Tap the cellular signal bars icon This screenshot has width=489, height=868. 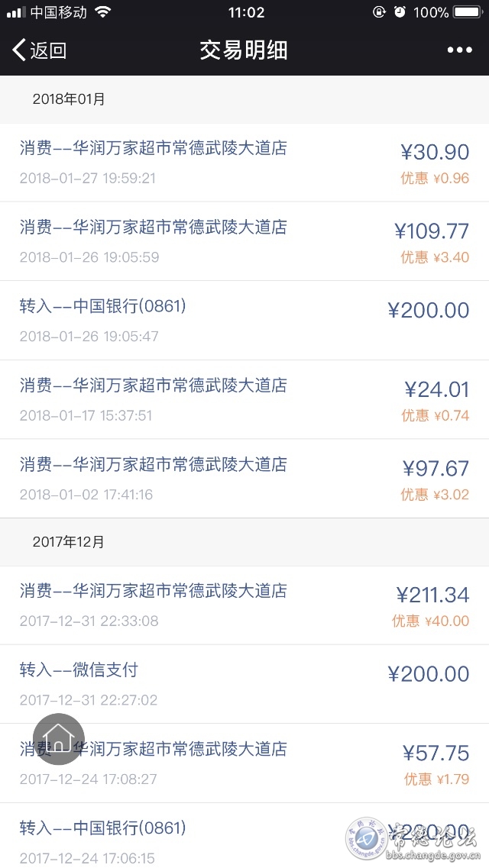[x=16, y=12]
